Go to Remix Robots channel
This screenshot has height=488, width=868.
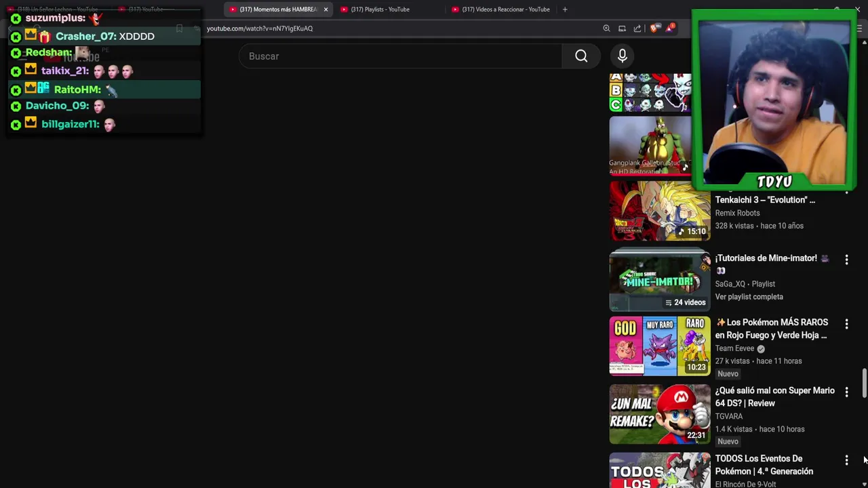[737, 213]
